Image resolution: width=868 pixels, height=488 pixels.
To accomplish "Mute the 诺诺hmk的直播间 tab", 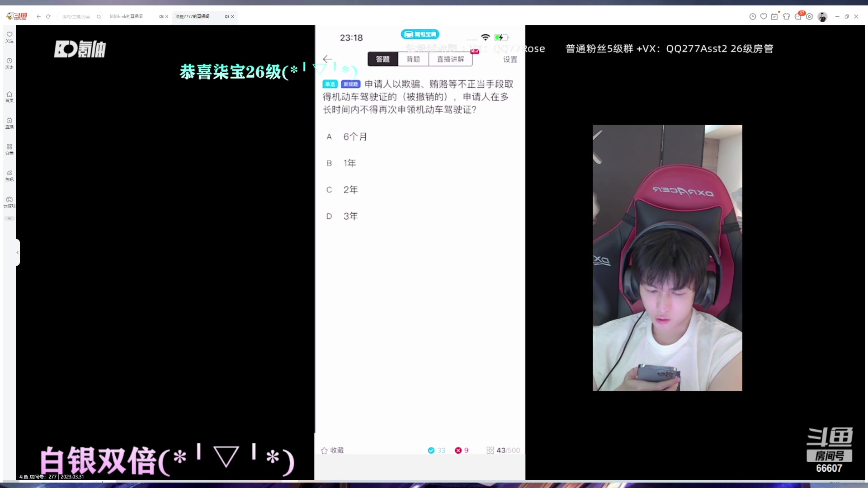I will coord(161,16).
